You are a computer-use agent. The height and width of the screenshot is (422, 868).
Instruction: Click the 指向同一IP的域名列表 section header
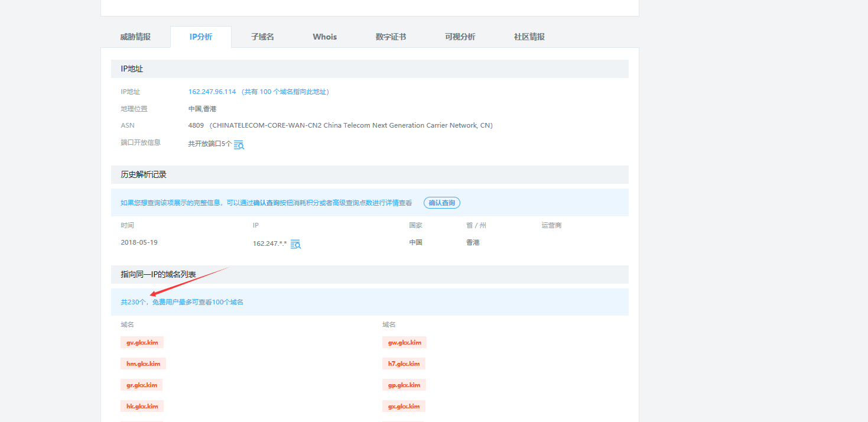(x=370, y=275)
